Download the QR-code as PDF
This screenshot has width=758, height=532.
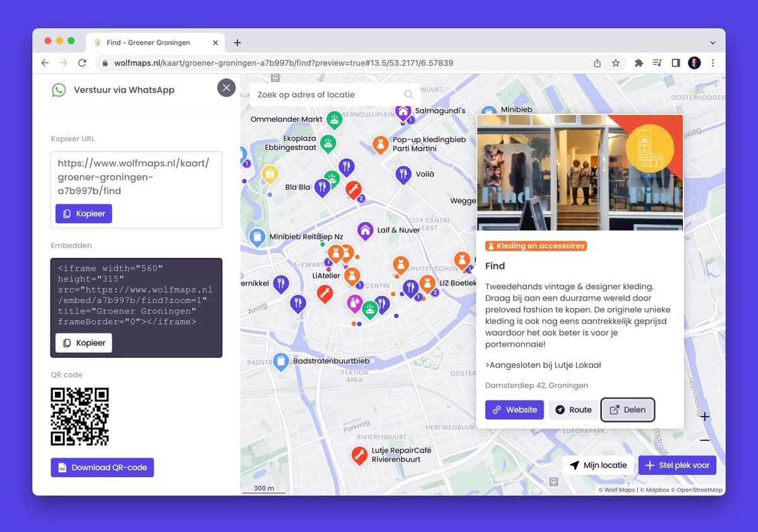[x=102, y=468]
